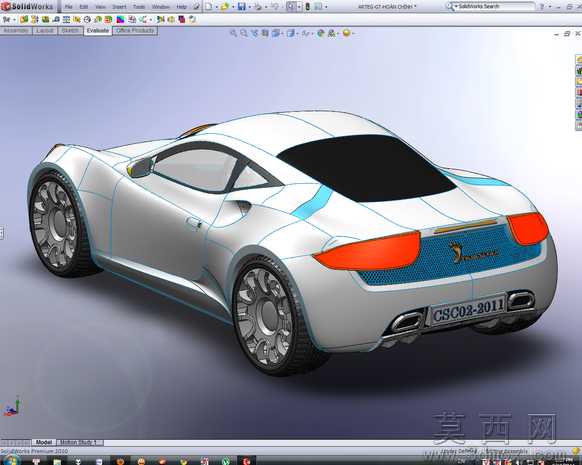Expand the Apply Scene dropdown arrow

click(338, 33)
